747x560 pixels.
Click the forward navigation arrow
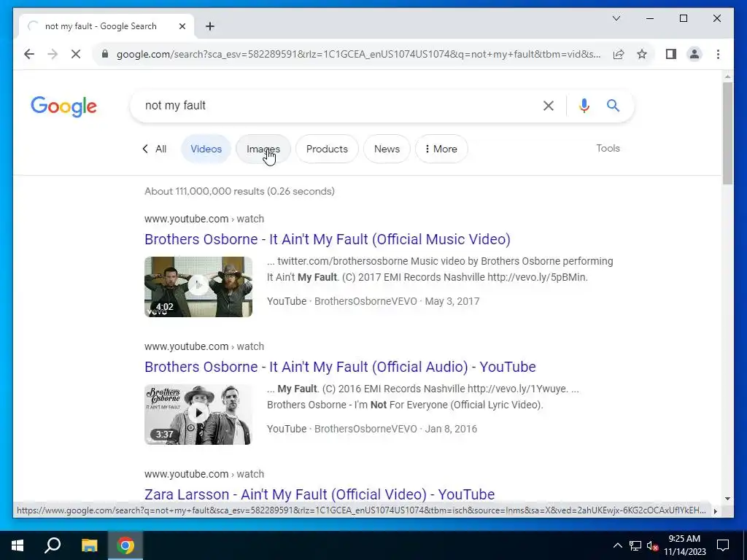[x=53, y=54]
